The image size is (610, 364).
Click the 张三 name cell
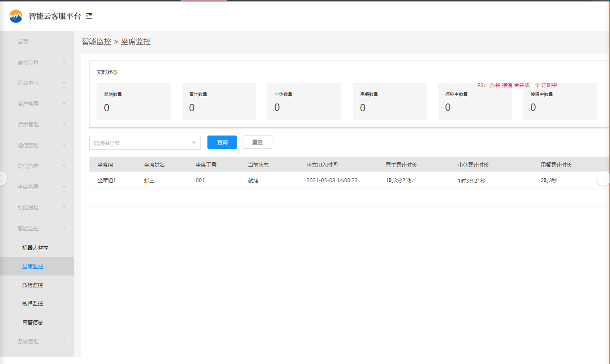tap(149, 180)
